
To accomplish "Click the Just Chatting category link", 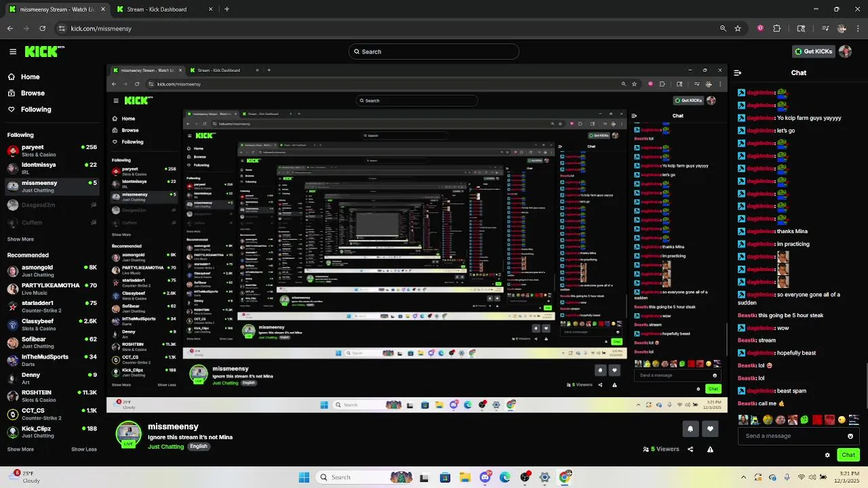I will click(x=166, y=447).
